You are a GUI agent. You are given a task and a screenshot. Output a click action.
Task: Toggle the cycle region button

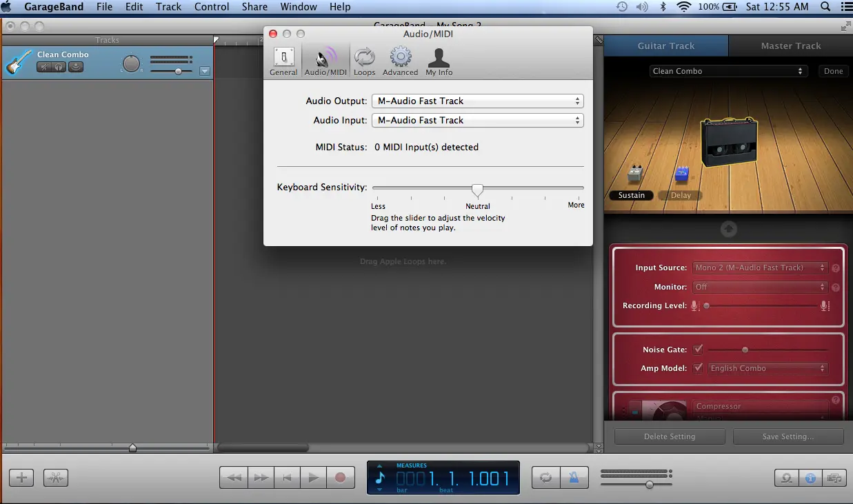pos(545,477)
